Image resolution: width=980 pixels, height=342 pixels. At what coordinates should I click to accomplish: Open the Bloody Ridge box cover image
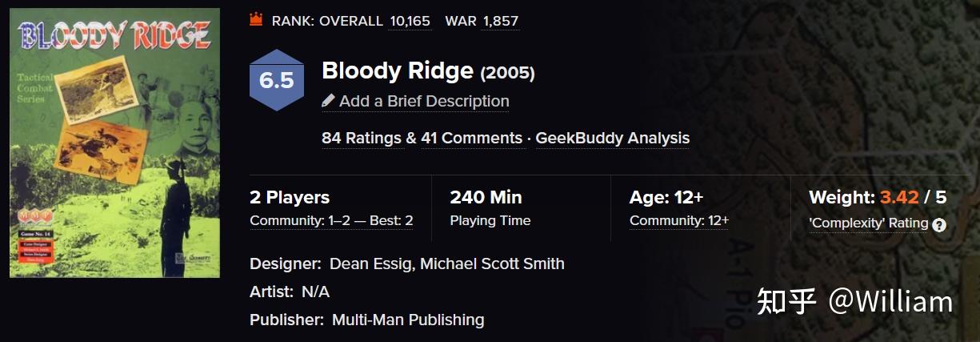(x=114, y=143)
